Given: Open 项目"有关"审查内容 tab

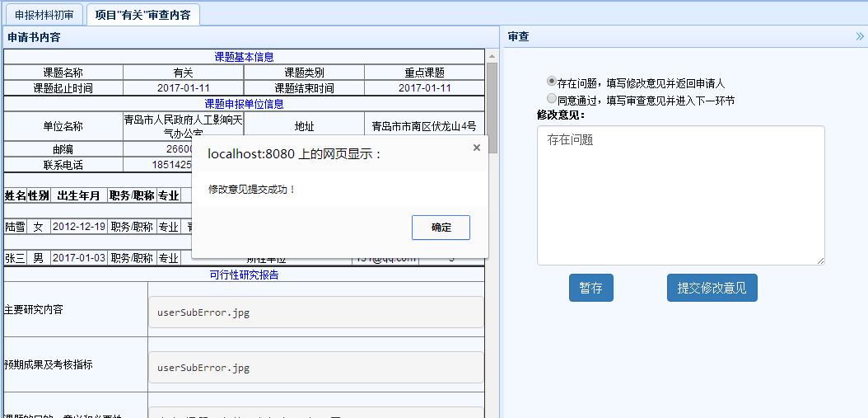Looking at the screenshot, I should pos(142,14).
